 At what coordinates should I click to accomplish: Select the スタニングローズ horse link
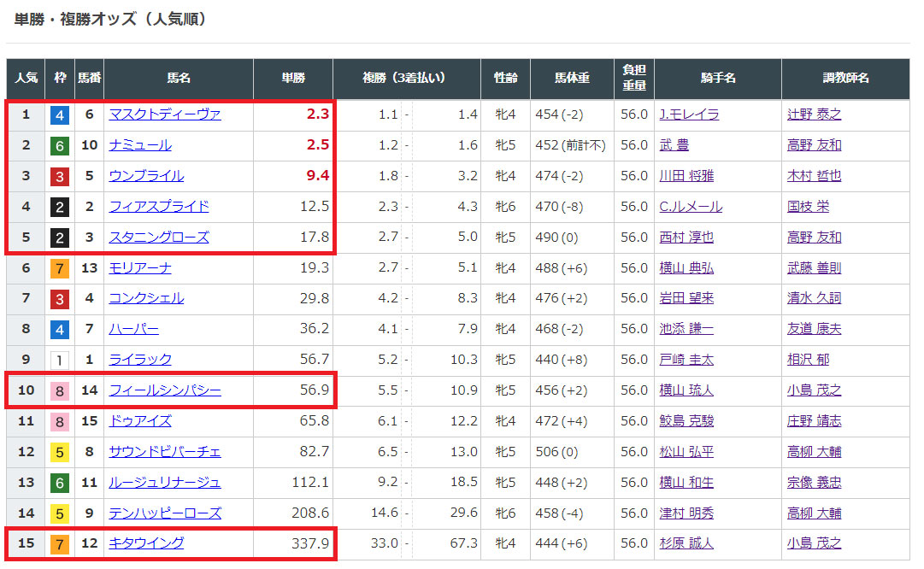click(158, 237)
